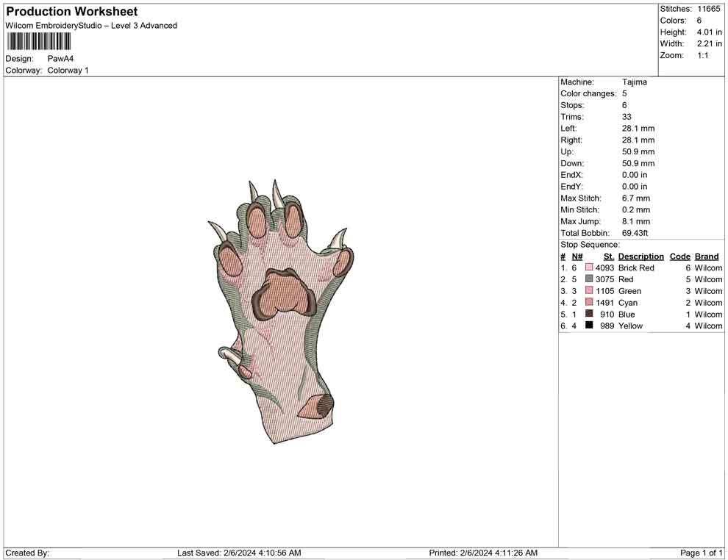Image resolution: width=728 pixels, height=560 pixels.
Task: Click the Color changes value "5"
Action: pos(624,93)
